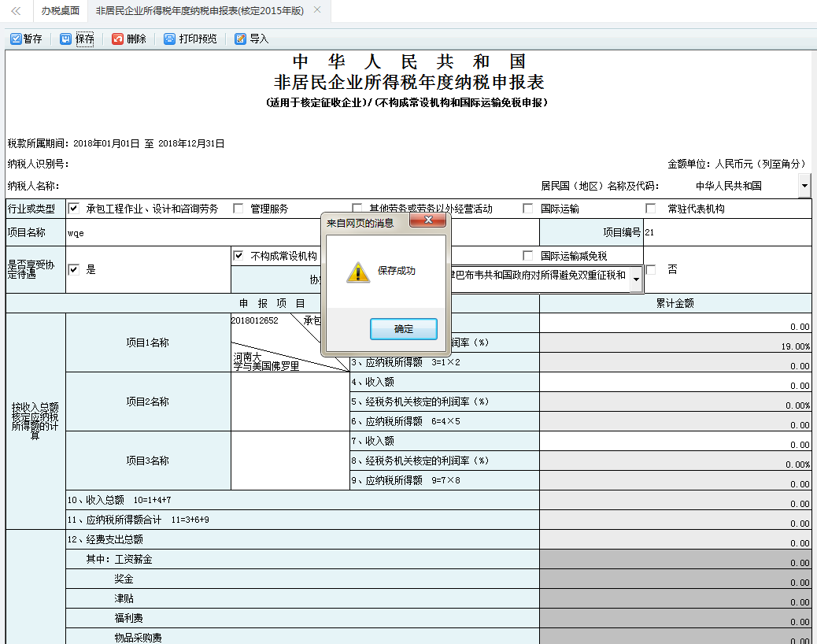Toggle the 不构成常设机构 checkbox

(x=238, y=254)
